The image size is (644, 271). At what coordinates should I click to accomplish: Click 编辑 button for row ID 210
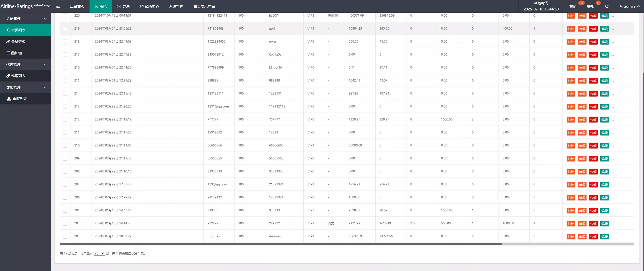604,146
